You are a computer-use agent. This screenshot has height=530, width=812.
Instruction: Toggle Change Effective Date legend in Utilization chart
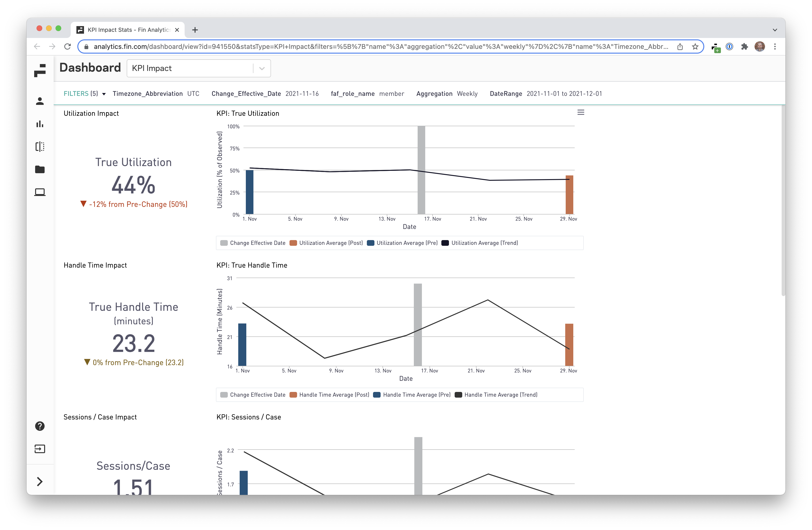click(257, 243)
